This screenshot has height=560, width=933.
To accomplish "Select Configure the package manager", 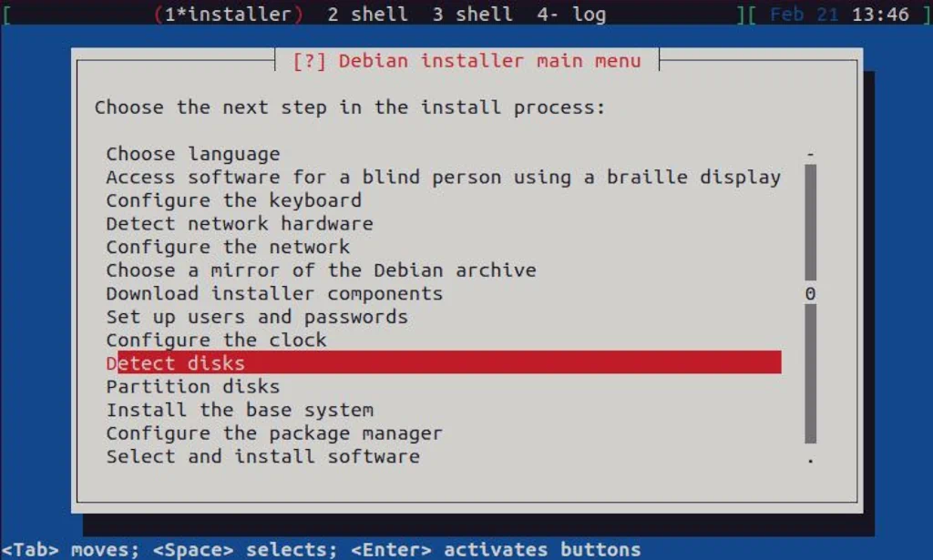I will [273, 433].
